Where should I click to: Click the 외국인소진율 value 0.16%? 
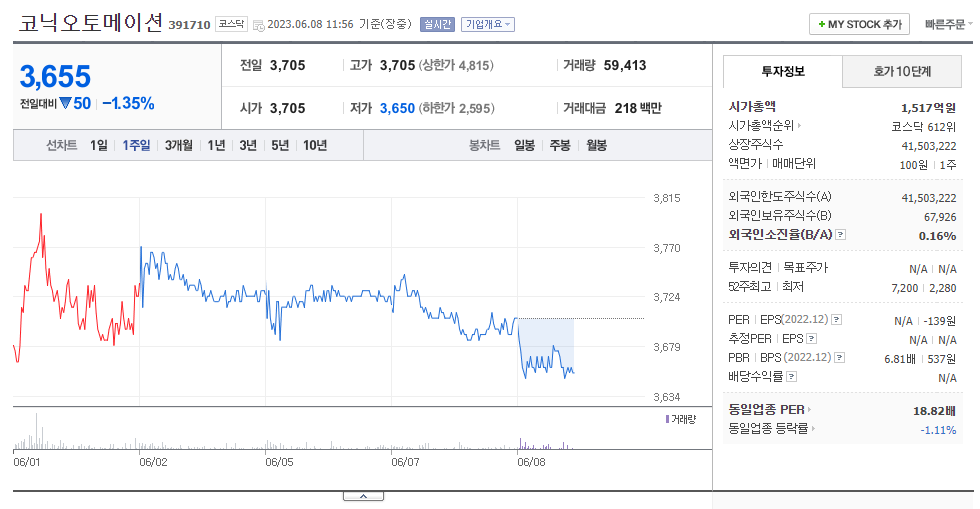tap(938, 236)
